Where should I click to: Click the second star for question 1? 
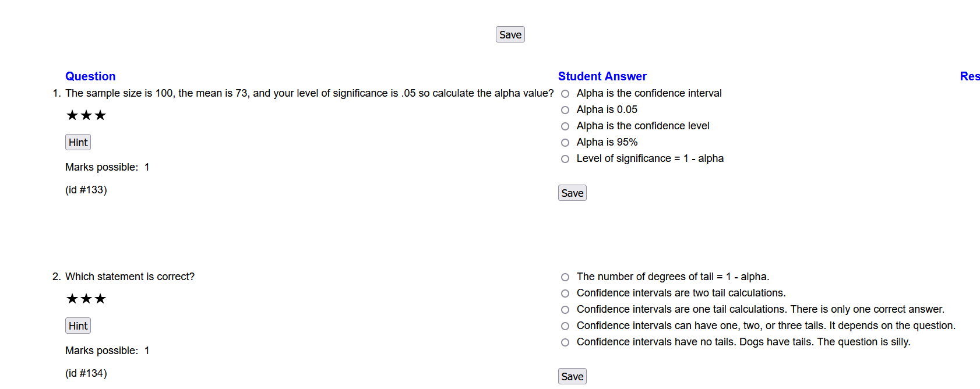pyautogui.click(x=86, y=115)
